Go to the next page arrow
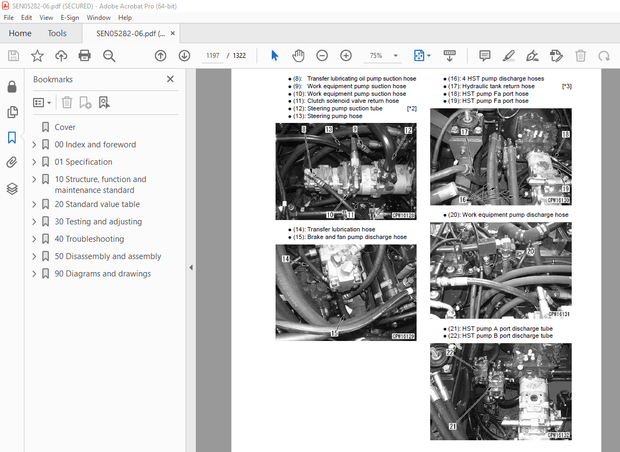Image resolution: width=620 pixels, height=452 pixels. [183, 56]
